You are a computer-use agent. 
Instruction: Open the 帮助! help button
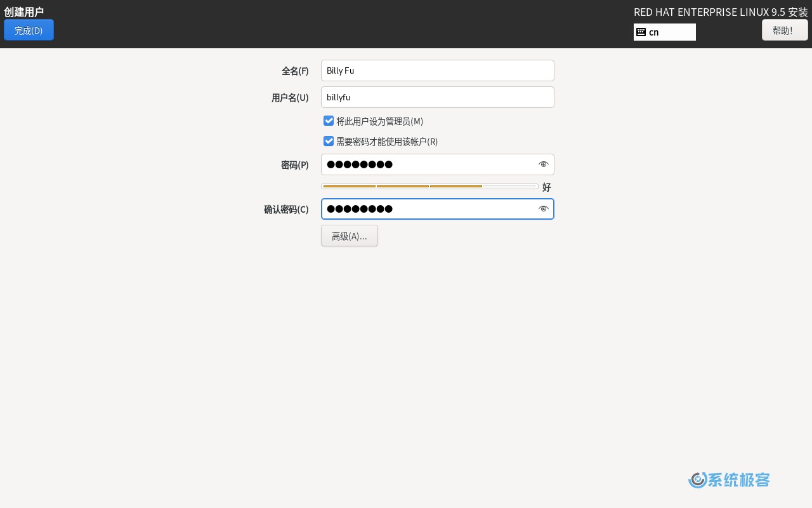pyautogui.click(x=785, y=30)
